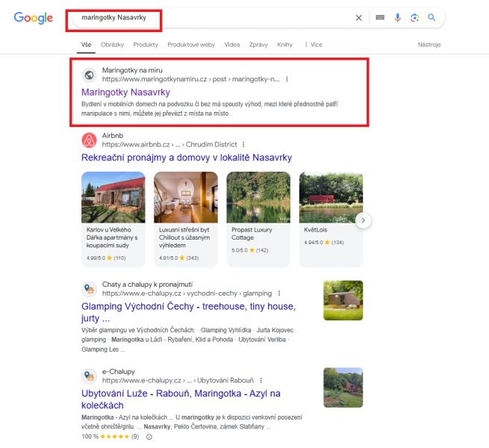Click the Chaty a chalupy k pronajmutí favicon
Viewport: 489px width, 448px height.
click(x=89, y=289)
